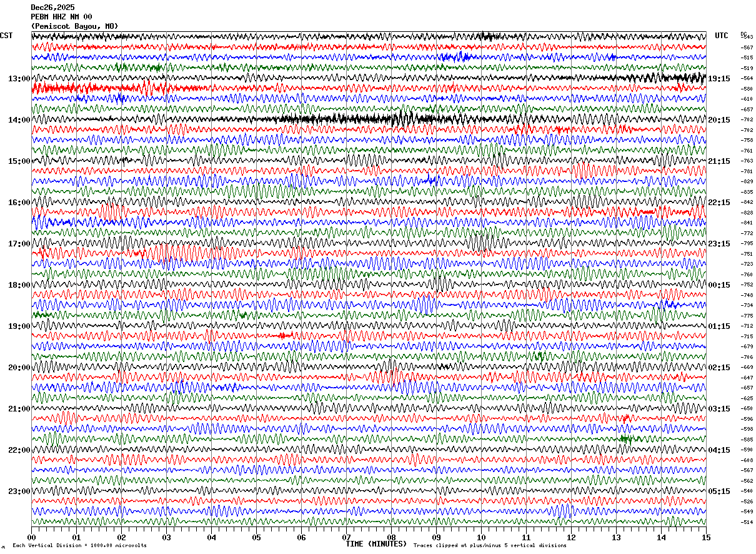Select the 15:00 CST row label
This screenshot has width=756, height=554.
[x=19, y=161]
